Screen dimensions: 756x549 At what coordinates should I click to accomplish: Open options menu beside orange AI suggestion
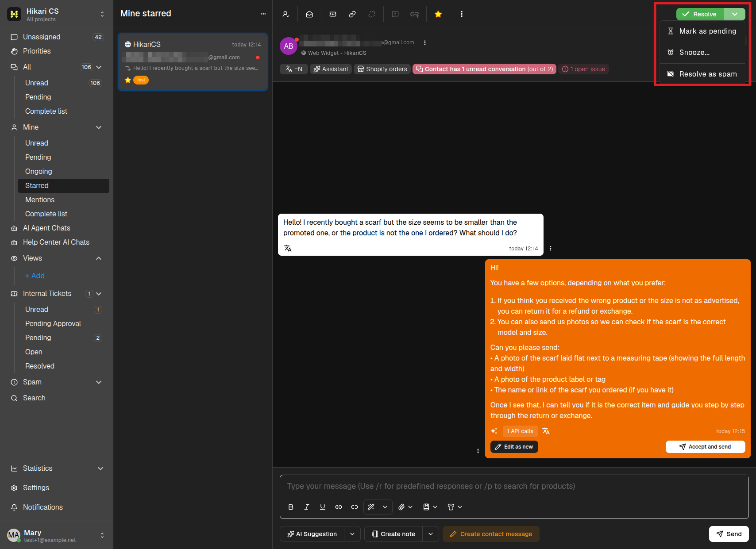point(478,451)
